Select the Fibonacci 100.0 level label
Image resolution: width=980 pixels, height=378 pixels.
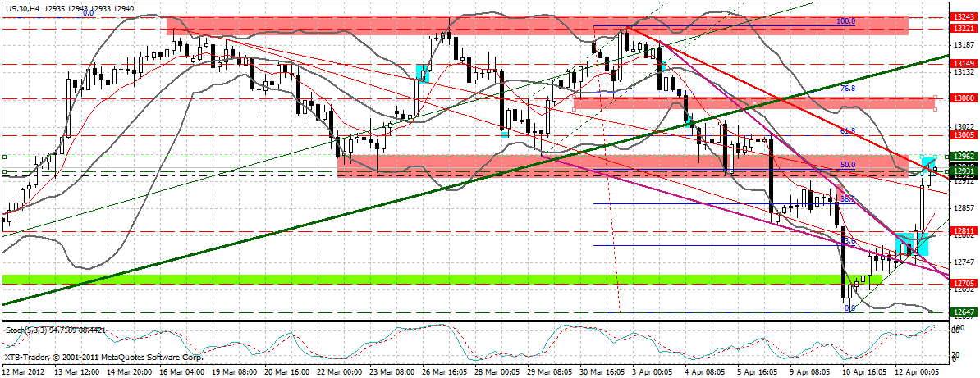(x=845, y=20)
